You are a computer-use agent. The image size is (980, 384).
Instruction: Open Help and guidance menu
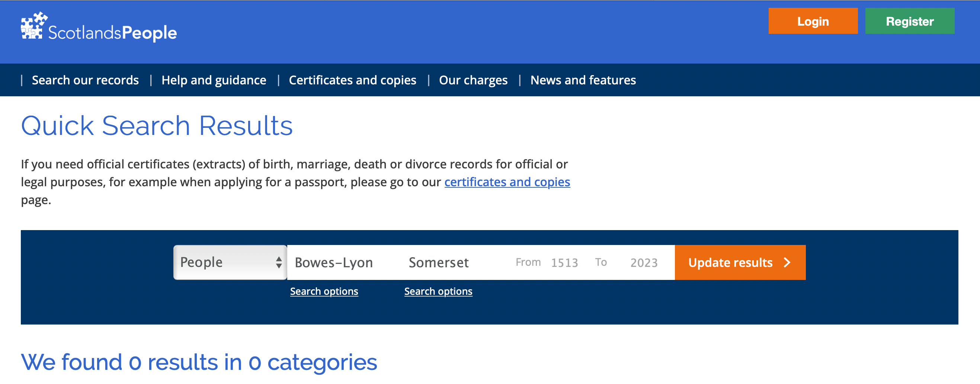click(214, 80)
